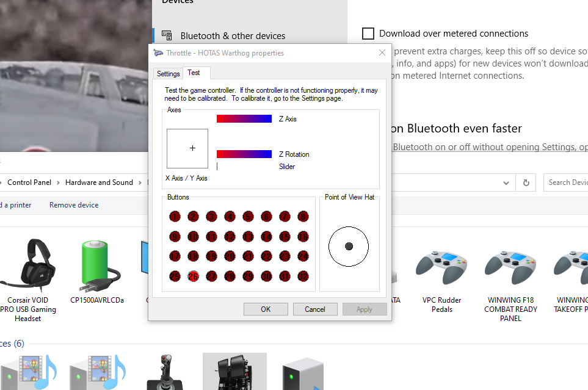
Task: Click the red Slider axis indicator
Action: [217, 166]
